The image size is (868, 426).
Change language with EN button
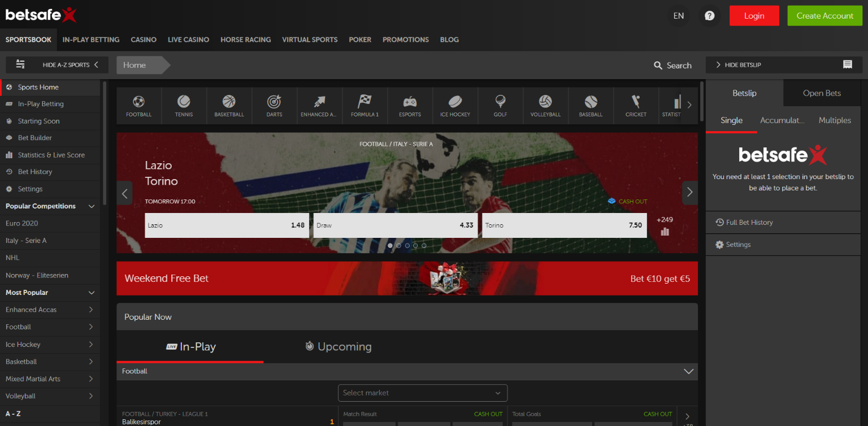coord(679,16)
